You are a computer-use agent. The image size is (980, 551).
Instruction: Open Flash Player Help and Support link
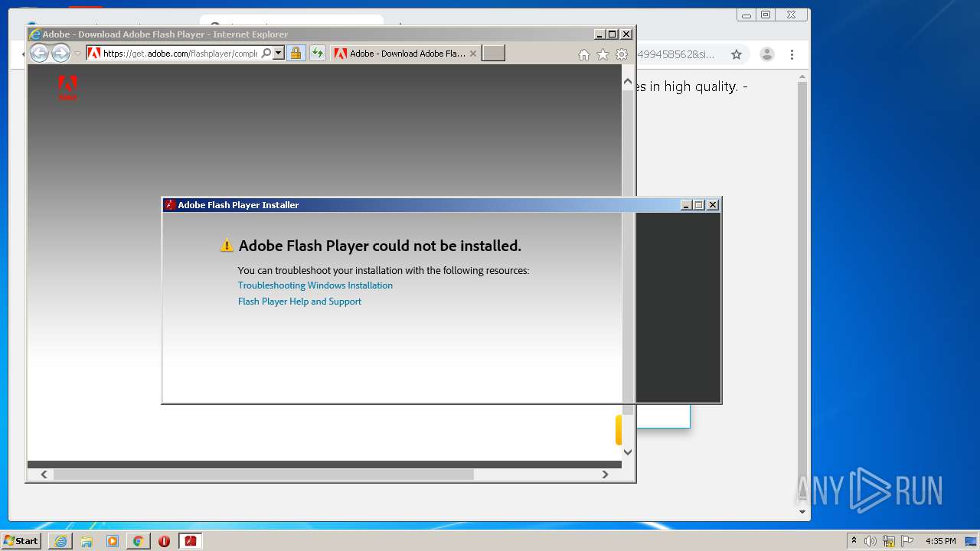tap(299, 302)
